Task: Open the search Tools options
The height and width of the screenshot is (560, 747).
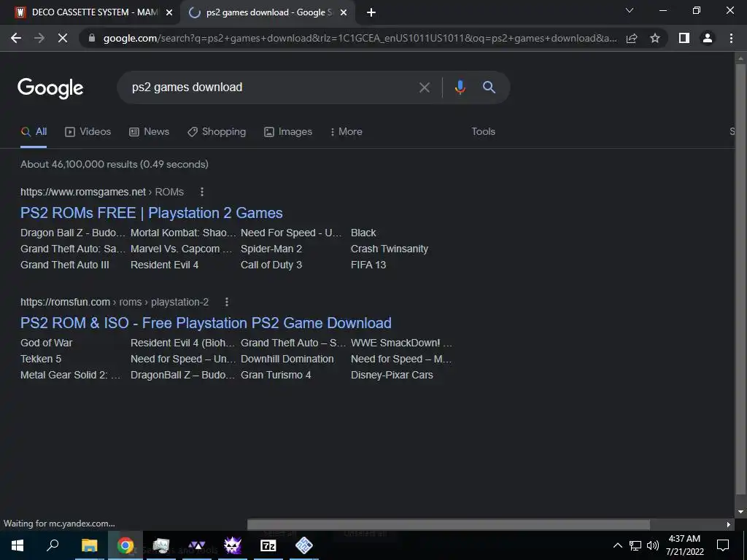Action: pos(483,132)
